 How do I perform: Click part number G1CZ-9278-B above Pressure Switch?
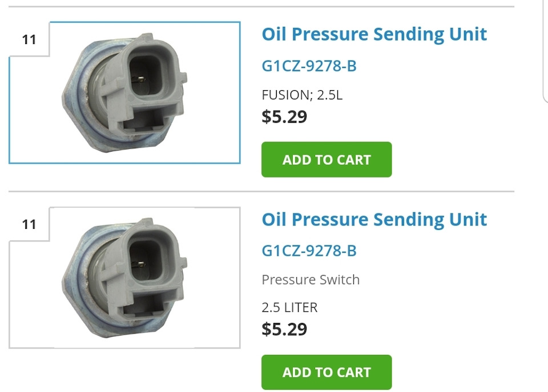point(309,250)
